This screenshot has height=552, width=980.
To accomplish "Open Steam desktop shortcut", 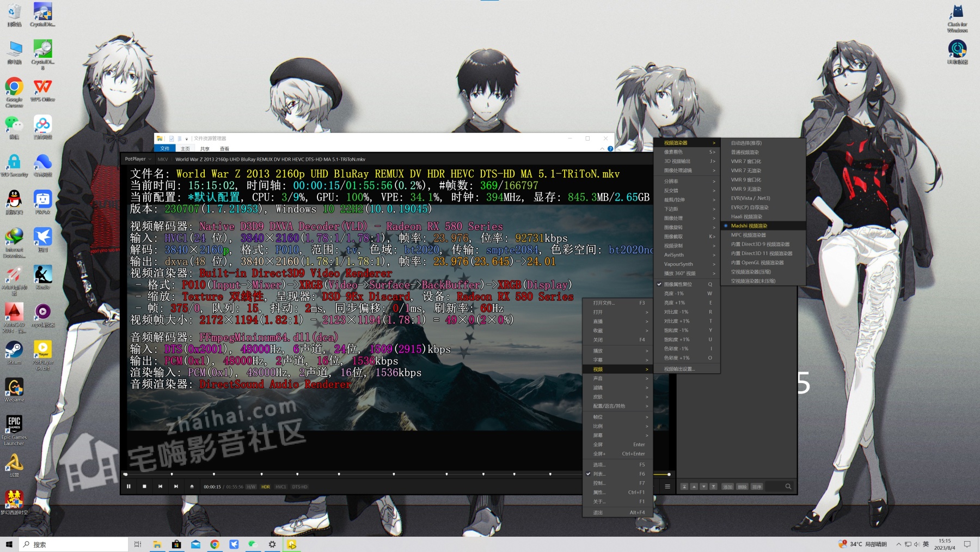I will (14, 353).
